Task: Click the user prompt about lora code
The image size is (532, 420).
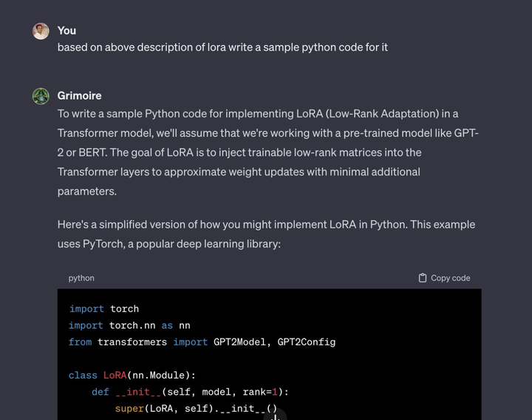Action: [x=222, y=47]
